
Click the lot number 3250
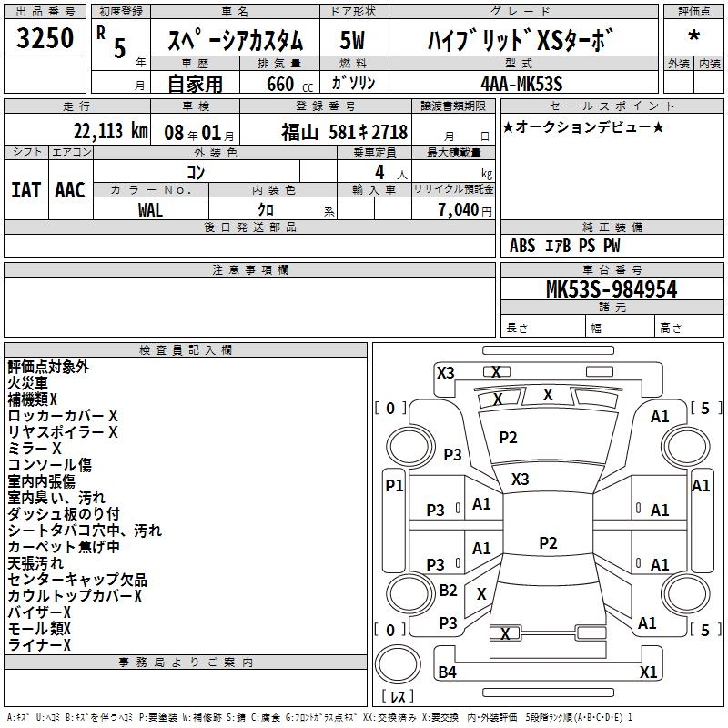[45, 37]
